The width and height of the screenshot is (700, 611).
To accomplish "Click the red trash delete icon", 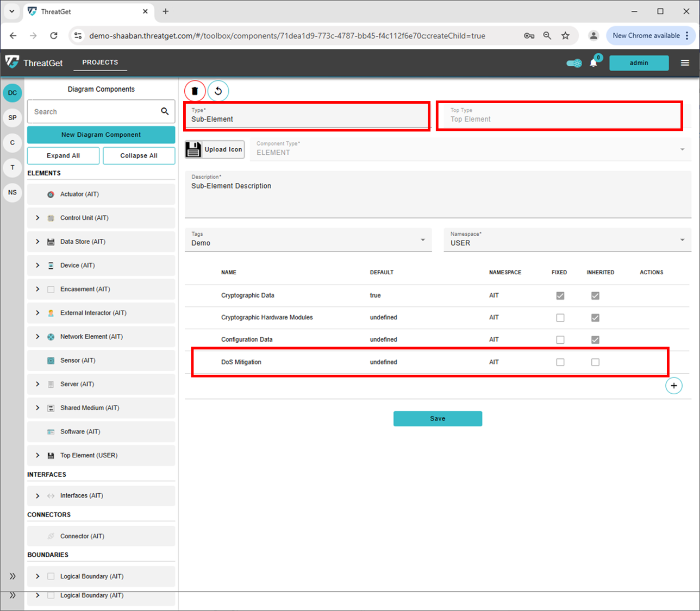I will click(195, 91).
